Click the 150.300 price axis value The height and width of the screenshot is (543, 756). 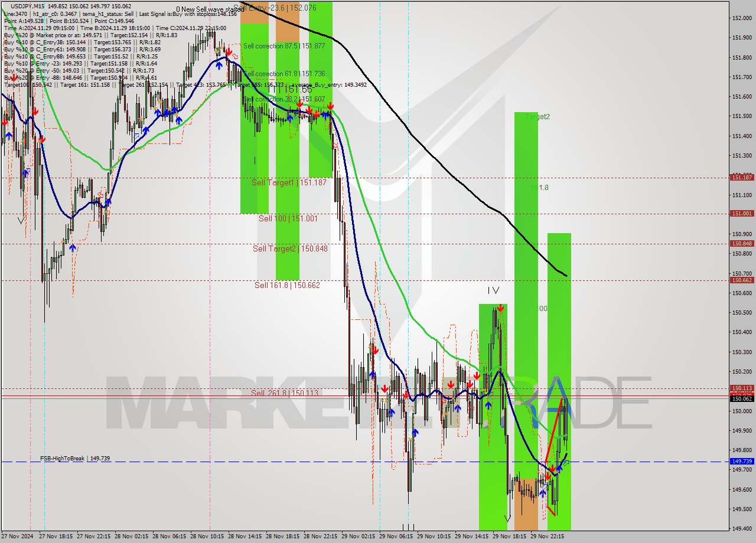coord(742,352)
